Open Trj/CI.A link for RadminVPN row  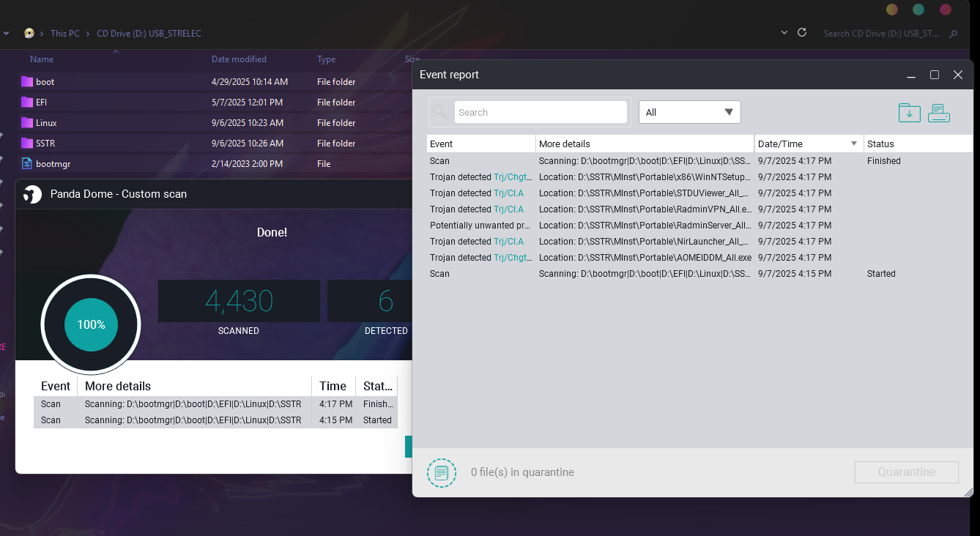[x=508, y=209]
